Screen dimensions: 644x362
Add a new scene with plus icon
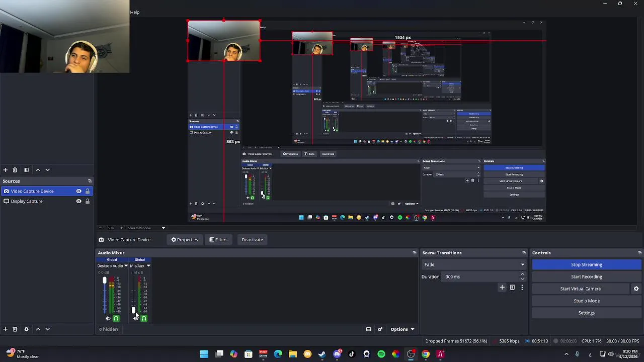pyautogui.click(x=5, y=170)
